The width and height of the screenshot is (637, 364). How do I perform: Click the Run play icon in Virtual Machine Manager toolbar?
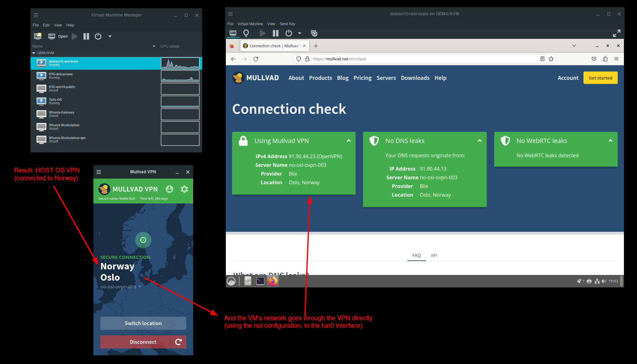pos(74,36)
